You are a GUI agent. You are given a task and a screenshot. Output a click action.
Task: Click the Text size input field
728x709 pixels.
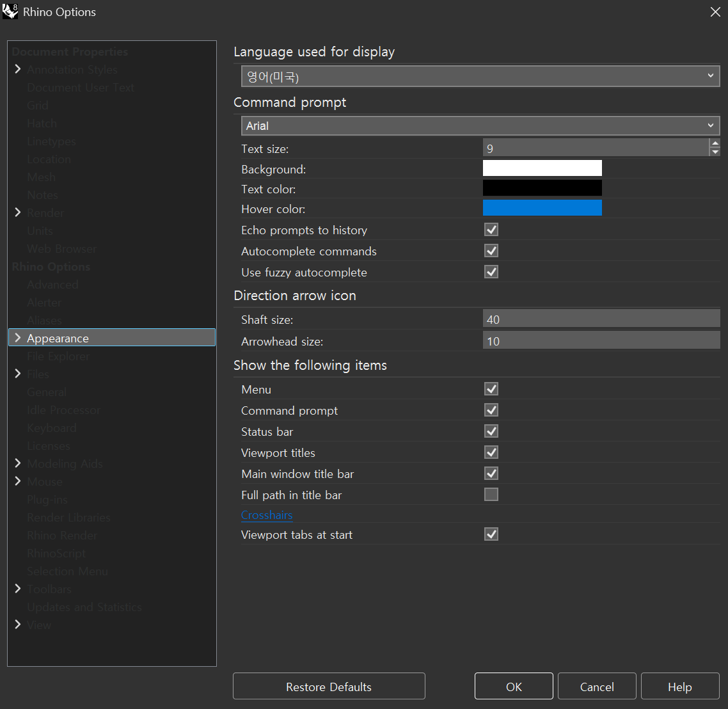coord(596,148)
